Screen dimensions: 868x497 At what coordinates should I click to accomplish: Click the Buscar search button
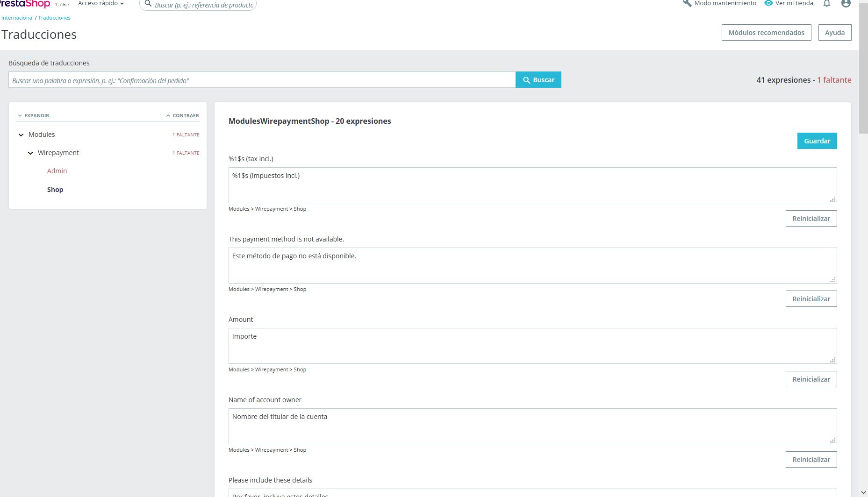(538, 80)
